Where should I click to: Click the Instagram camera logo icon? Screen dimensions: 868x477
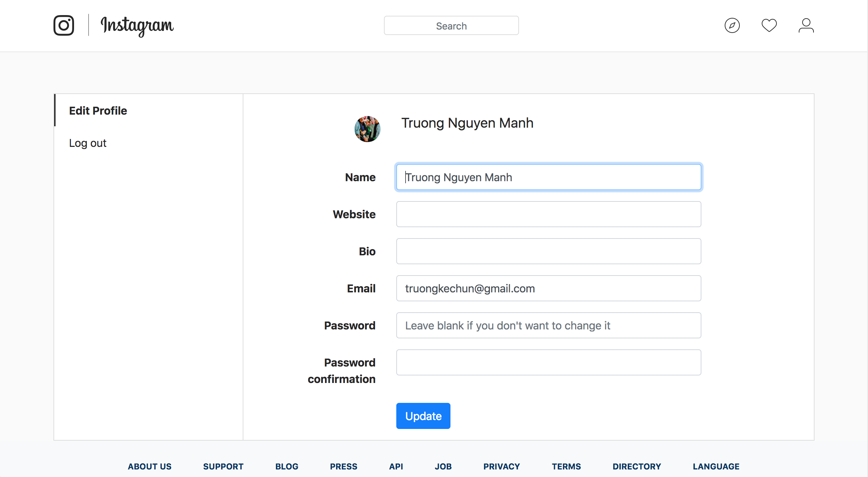(x=64, y=25)
